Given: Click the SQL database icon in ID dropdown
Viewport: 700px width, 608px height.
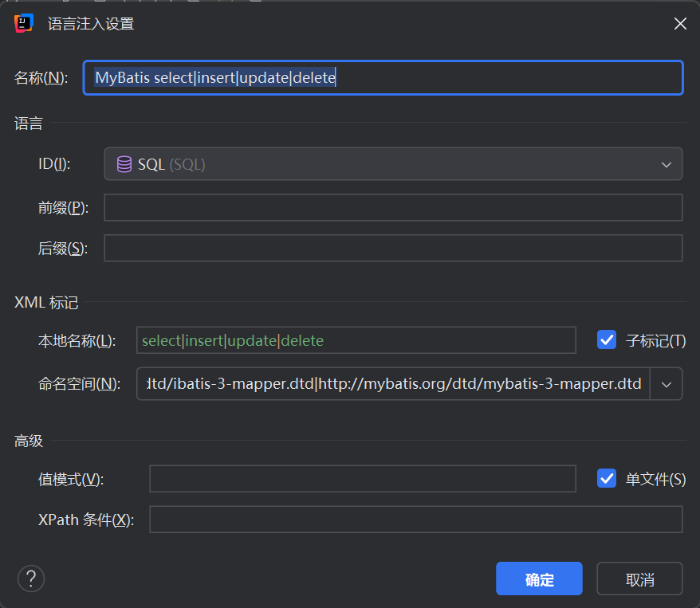Looking at the screenshot, I should click(x=124, y=164).
